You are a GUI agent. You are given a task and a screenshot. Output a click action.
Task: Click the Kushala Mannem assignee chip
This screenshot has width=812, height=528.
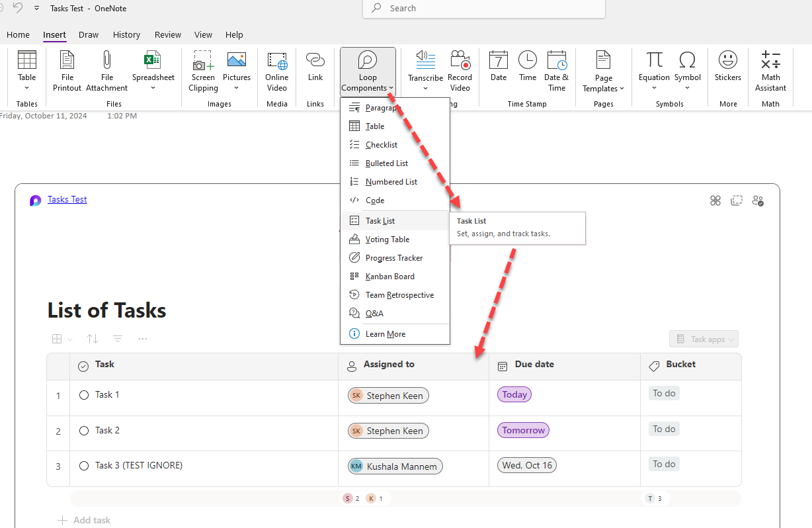click(395, 466)
